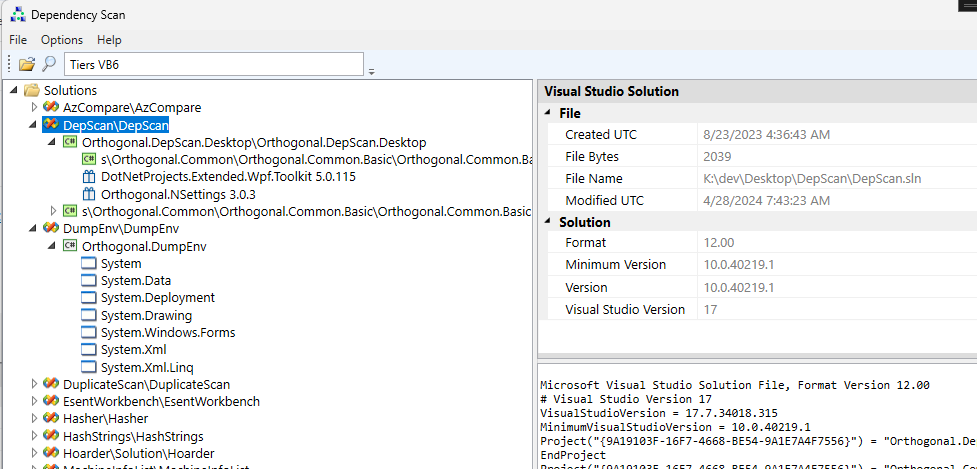The width and height of the screenshot is (977, 469).
Task: Click the System.Drawing assembly icon
Action: click(x=89, y=315)
